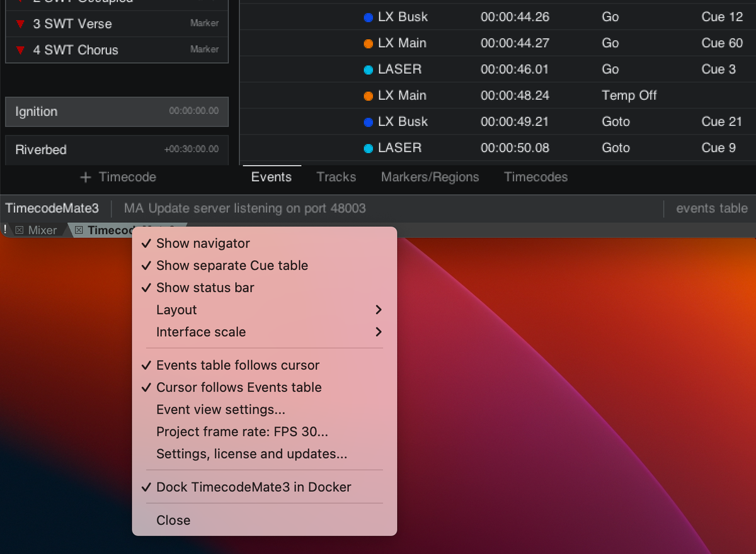Expand the Interface scale submenu
756x554 pixels.
click(265, 332)
